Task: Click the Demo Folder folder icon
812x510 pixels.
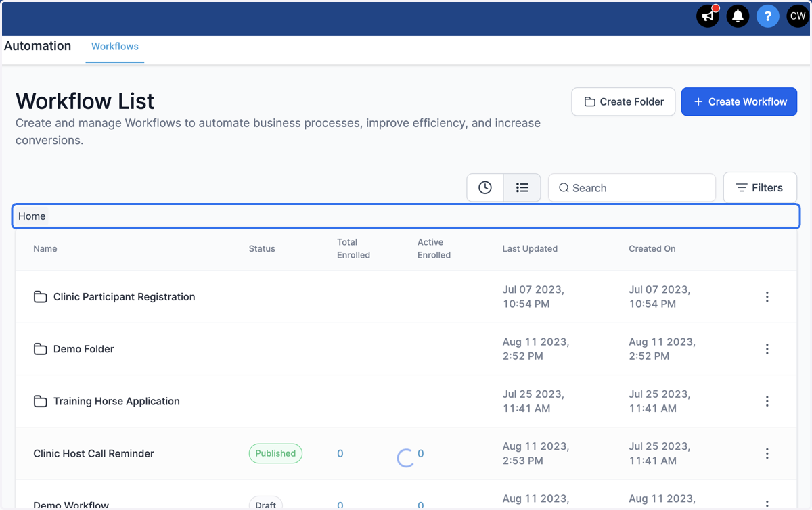Action: tap(40, 349)
